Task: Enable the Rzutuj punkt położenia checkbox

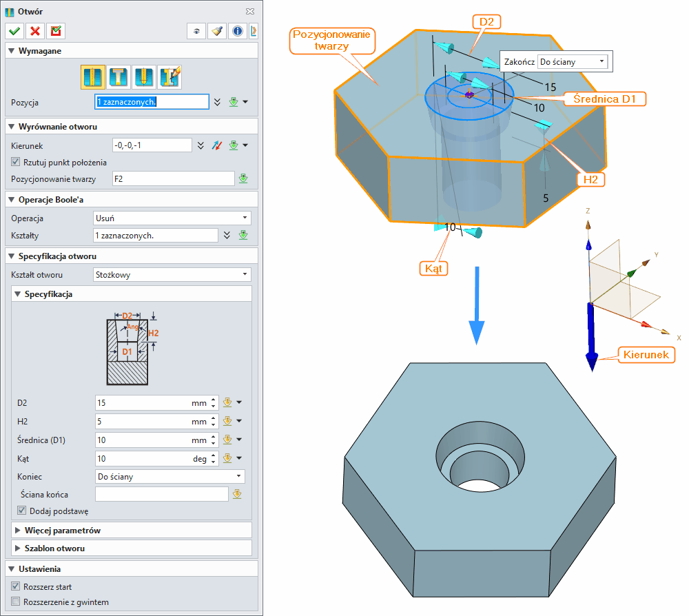Action: (15, 161)
